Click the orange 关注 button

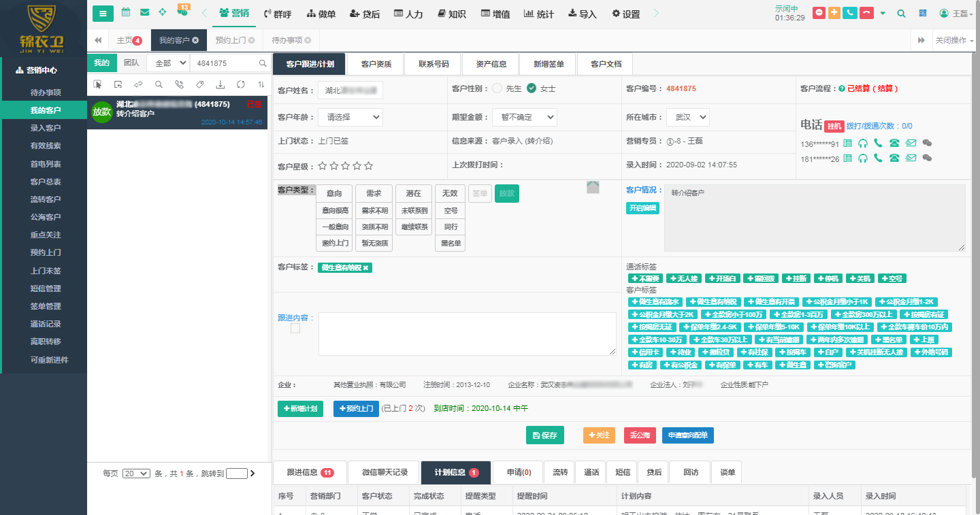pos(599,435)
